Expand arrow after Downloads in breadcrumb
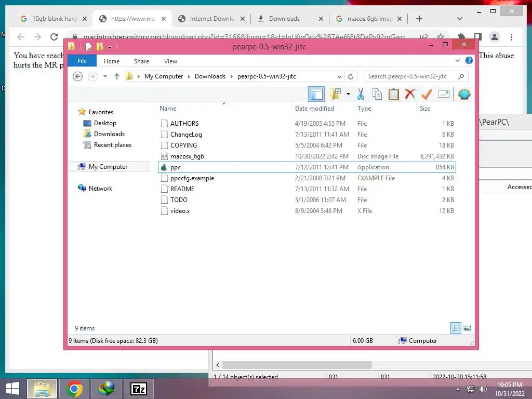Image resolution: width=532 pixels, height=399 pixels. pos(232,76)
